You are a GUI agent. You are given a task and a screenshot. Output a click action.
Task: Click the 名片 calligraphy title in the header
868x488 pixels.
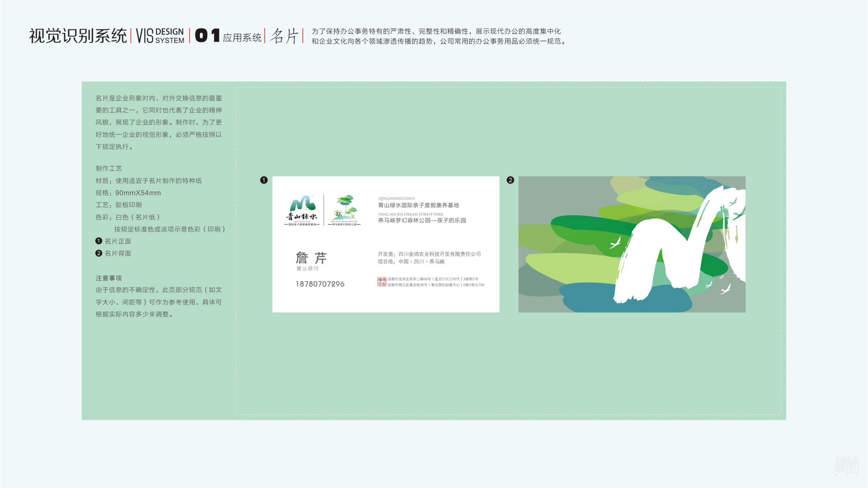(x=284, y=36)
